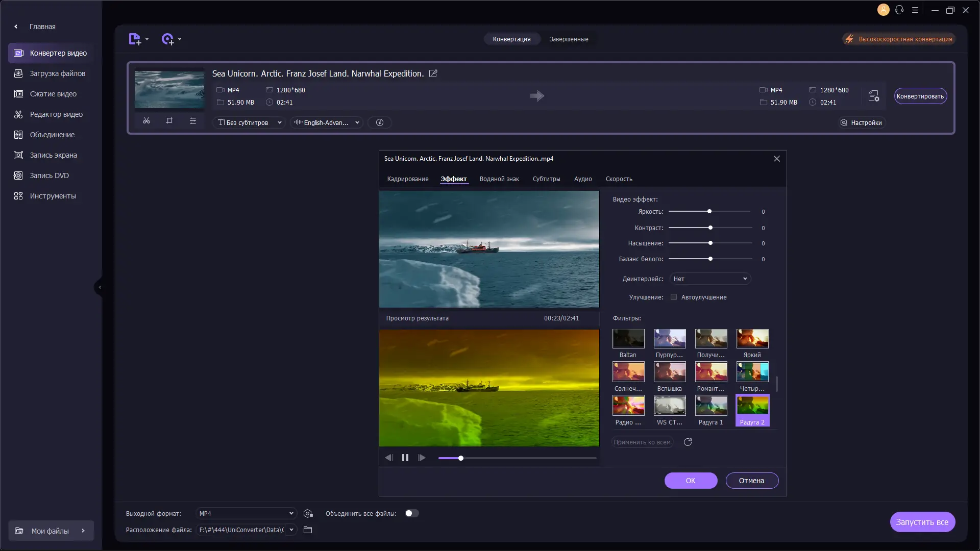Image resolution: width=980 pixels, height=551 pixels.
Task: Open the Без субтитров dropdown
Action: click(249, 122)
